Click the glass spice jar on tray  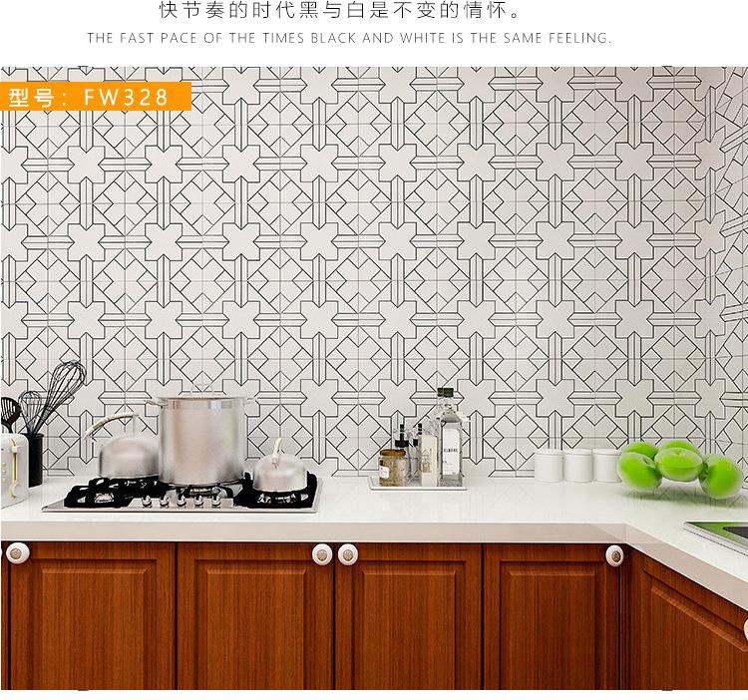coord(392,468)
